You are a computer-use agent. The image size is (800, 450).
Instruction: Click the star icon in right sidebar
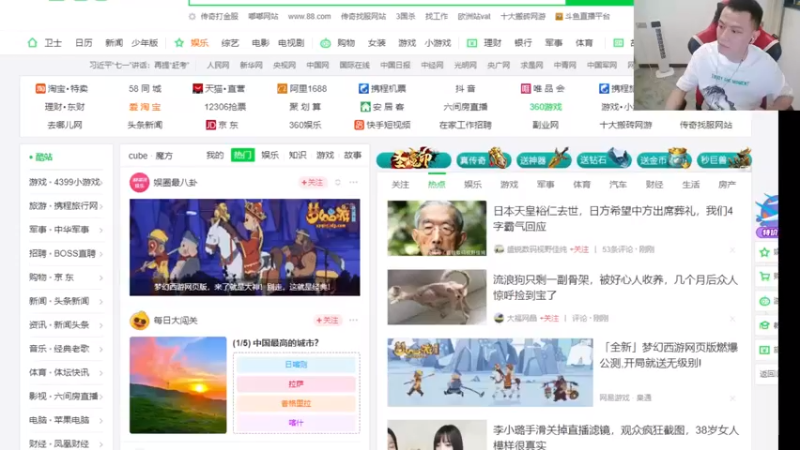764,252
